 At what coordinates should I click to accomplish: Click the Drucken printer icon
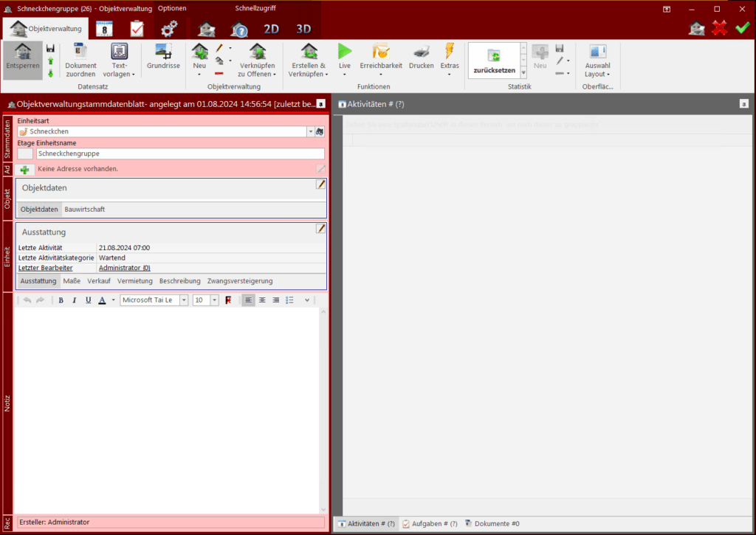(x=422, y=56)
